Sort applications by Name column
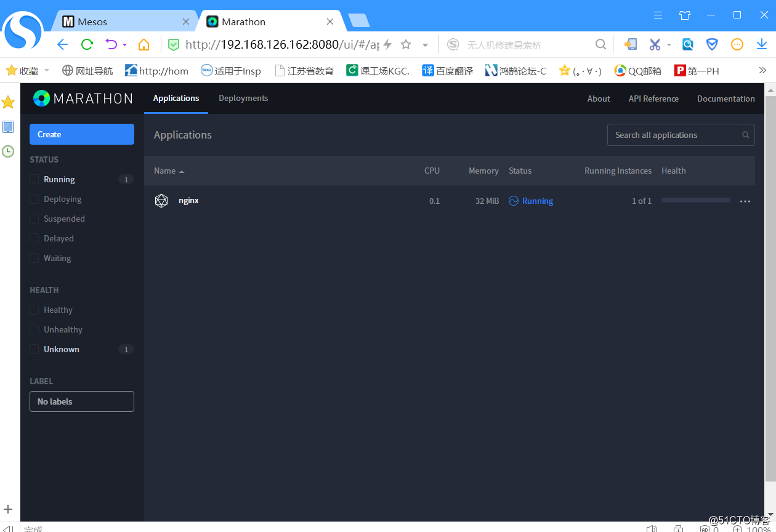 [x=169, y=171]
